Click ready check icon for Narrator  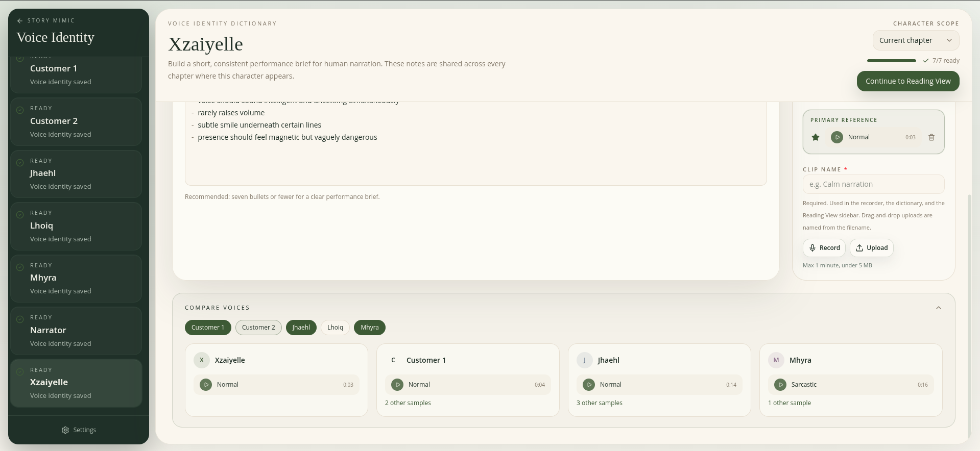[x=20, y=319]
